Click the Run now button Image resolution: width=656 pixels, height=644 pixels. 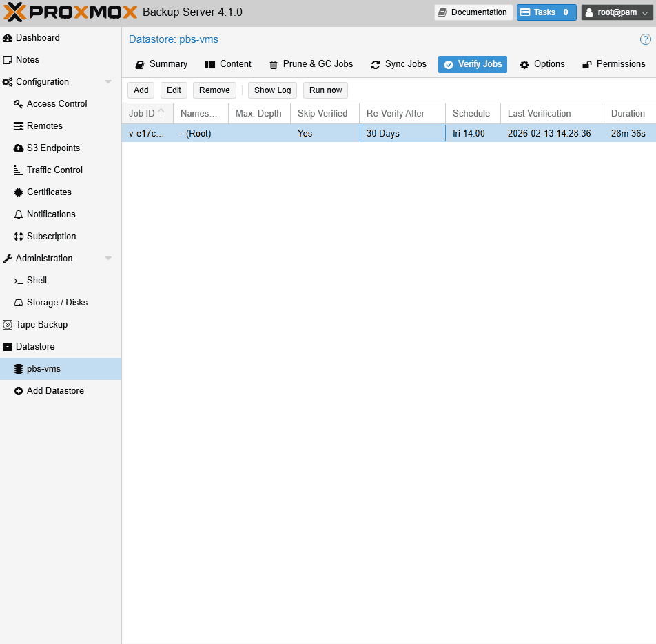tap(325, 90)
